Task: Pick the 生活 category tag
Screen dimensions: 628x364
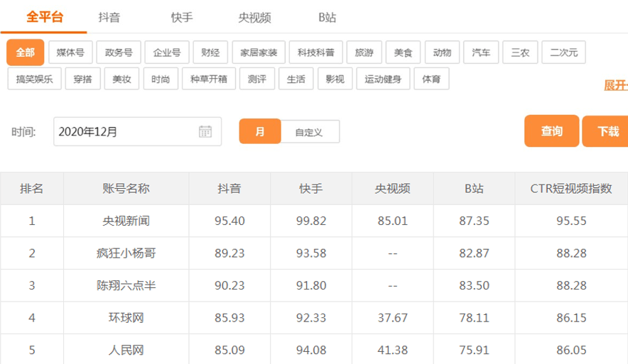Action: pyautogui.click(x=296, y=79)
